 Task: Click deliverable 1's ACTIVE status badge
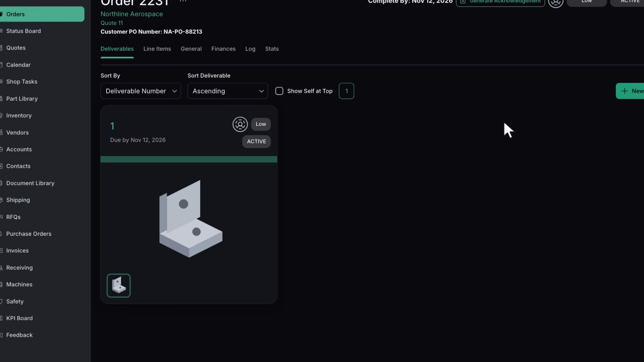pos(256,141)
